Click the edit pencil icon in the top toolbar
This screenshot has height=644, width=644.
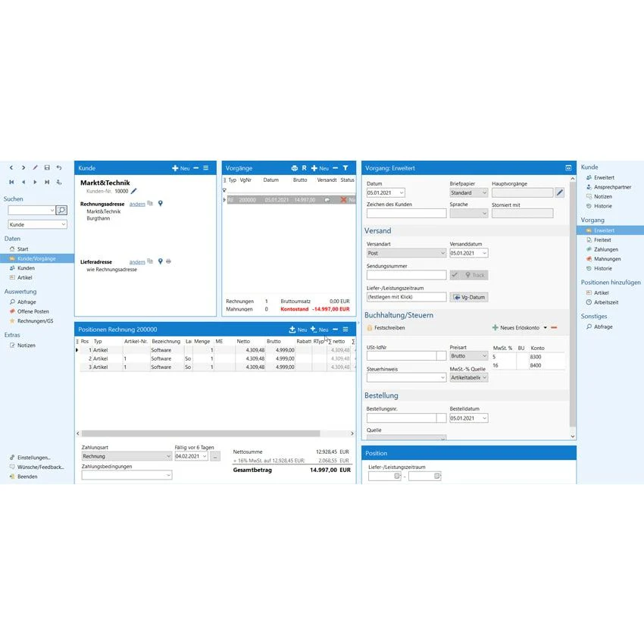[x=36, y=167]
